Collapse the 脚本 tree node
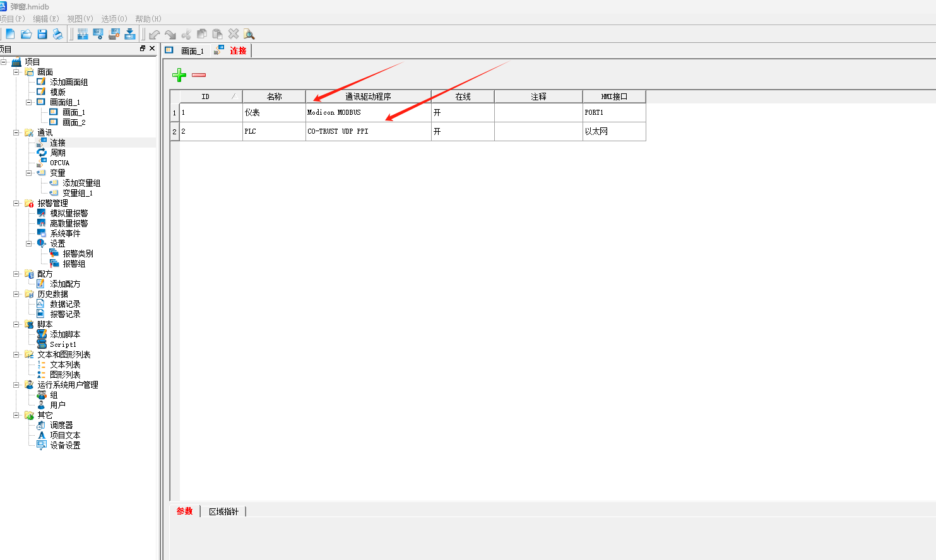 16,324
